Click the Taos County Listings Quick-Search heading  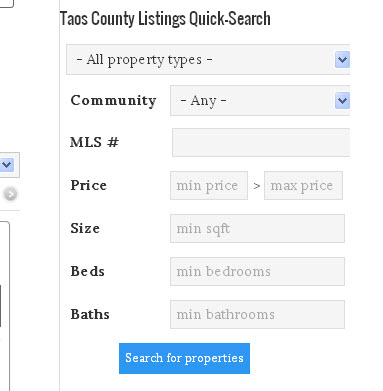pos(165,19)
